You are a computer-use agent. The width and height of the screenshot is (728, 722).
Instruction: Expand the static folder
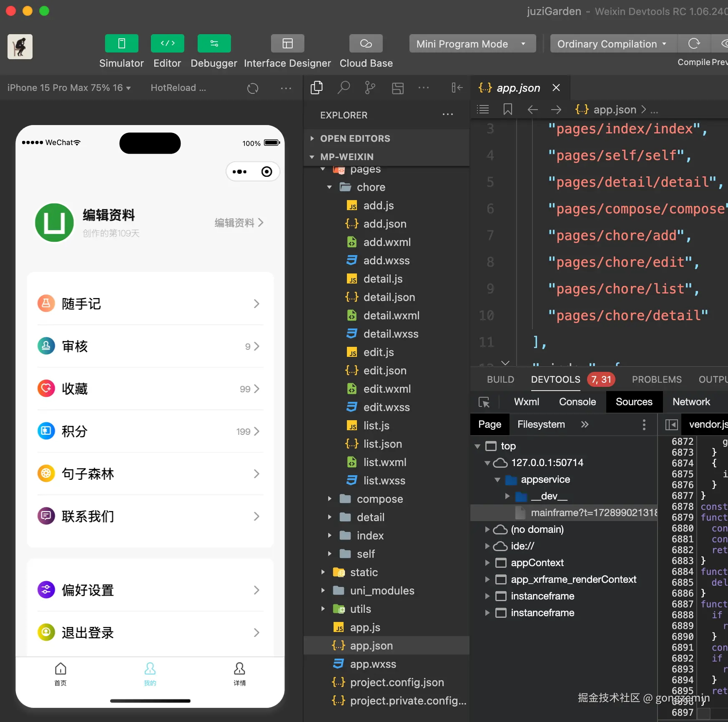click(387, 572)
